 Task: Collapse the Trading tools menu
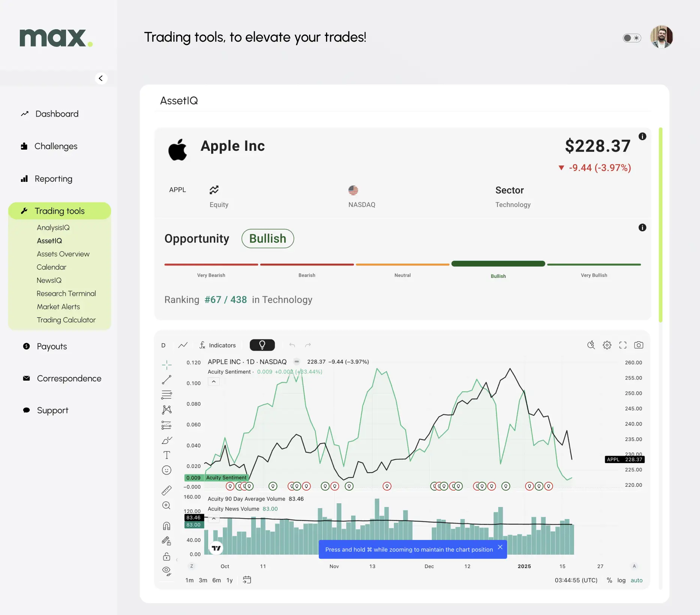(60, 211)
